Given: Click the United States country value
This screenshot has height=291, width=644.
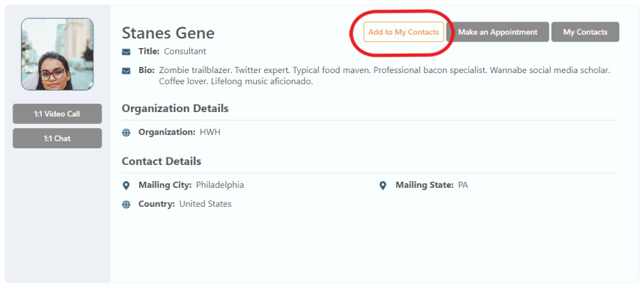Looking at the screenshot, I should (x=205, y=204).
